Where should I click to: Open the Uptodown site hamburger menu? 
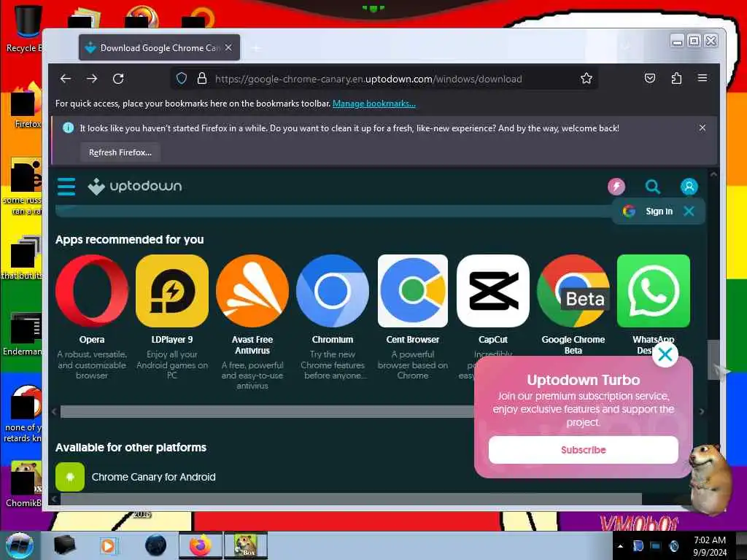click(66, 186)
